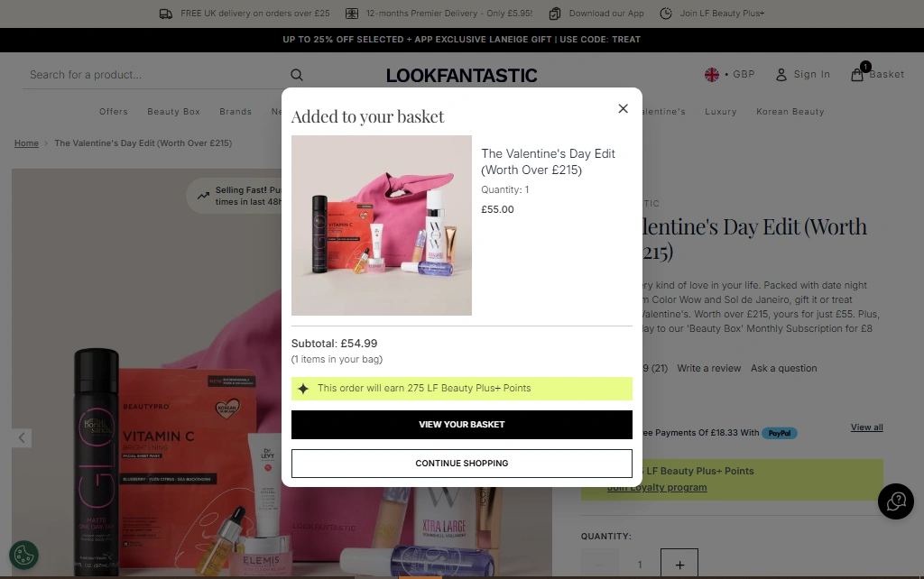Click the product search field

click(x=153, y=75)
